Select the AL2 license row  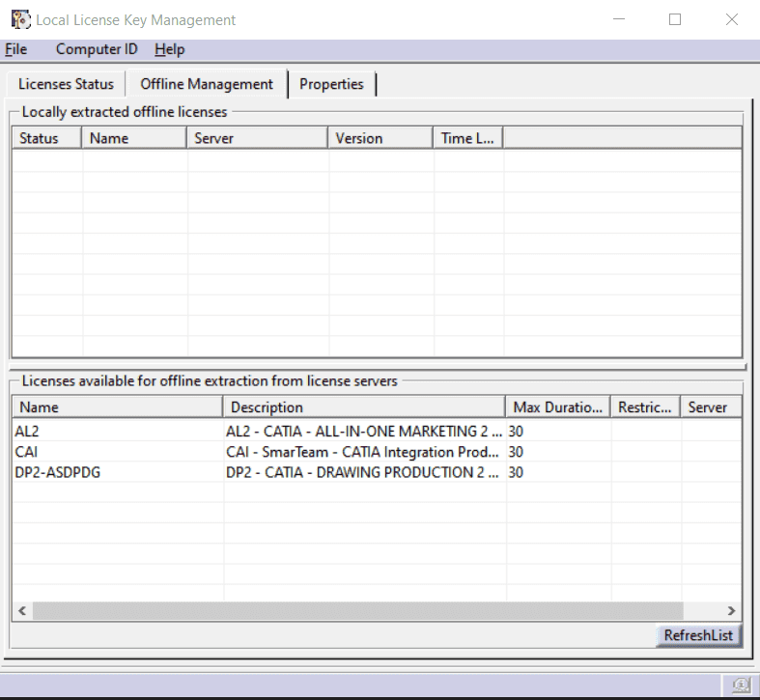point(377,432)
